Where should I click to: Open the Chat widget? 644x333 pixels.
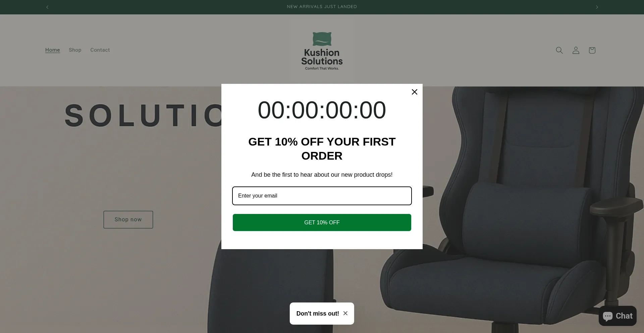click(x=618, y=316)
